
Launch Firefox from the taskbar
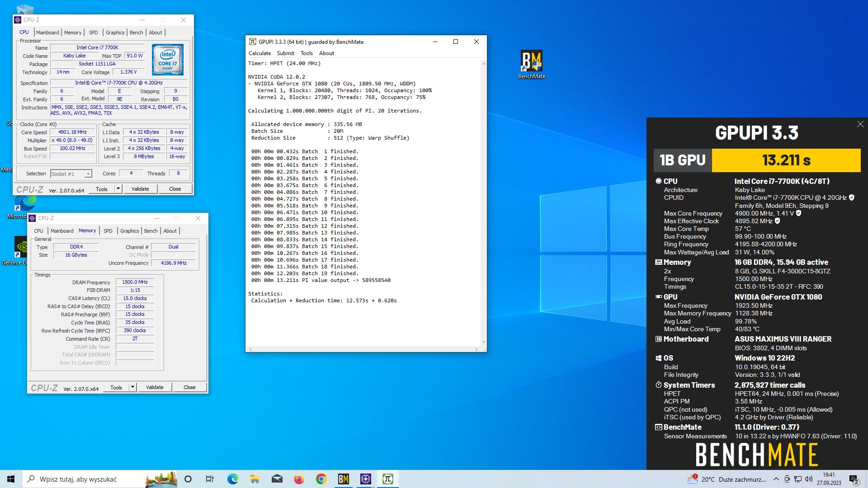point(299,479)
